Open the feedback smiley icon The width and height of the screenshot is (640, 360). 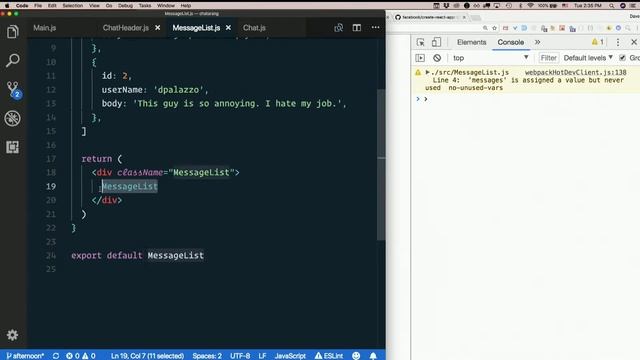[356, 356]
